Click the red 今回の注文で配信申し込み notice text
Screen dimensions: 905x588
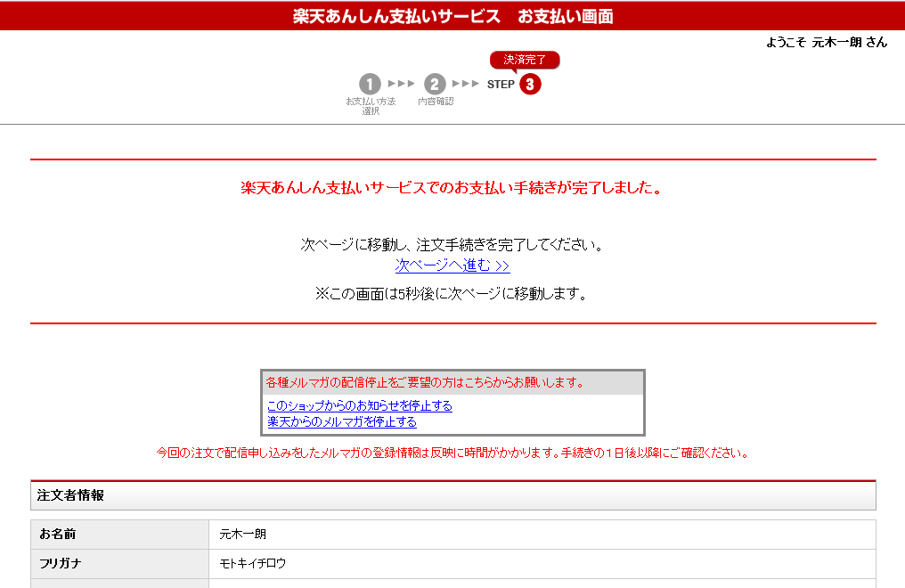tap(452, 453)
